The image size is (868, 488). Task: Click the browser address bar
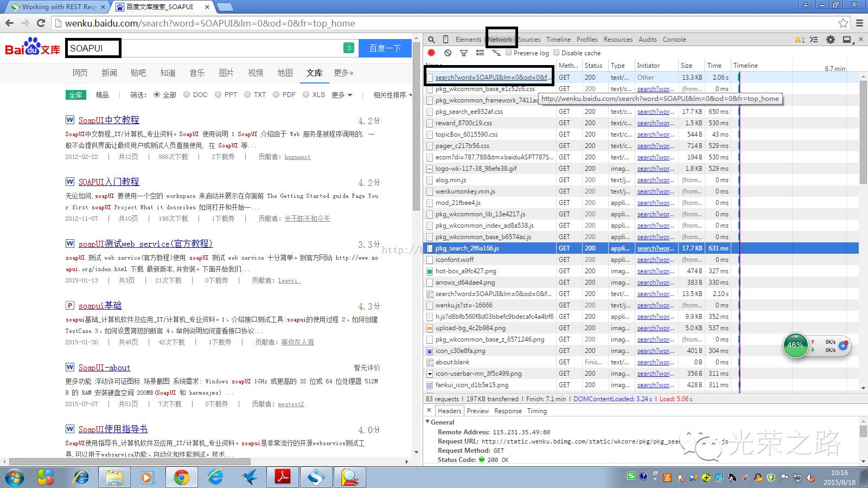click(x=445, y=23)
